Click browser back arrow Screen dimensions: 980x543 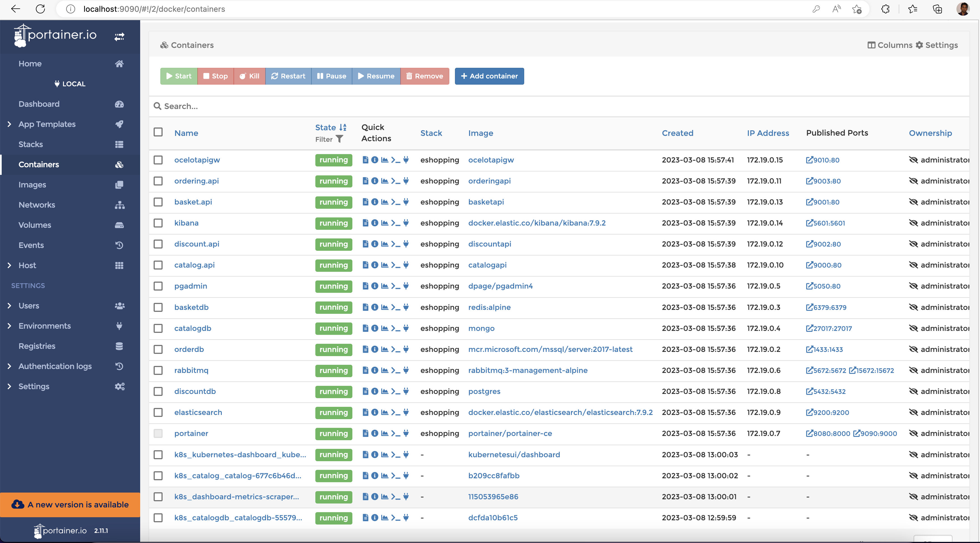point(16,9)
